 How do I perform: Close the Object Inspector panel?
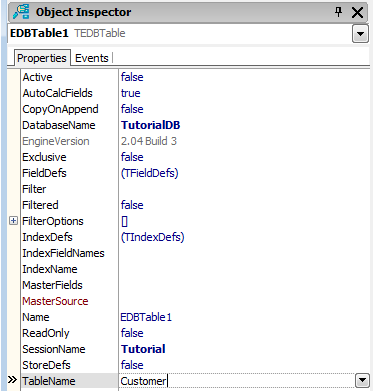[357, 13]
